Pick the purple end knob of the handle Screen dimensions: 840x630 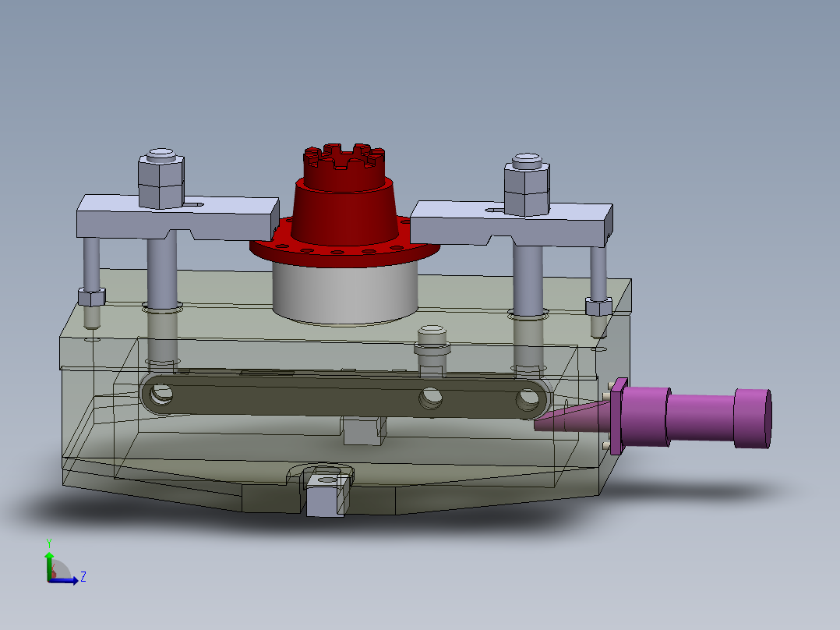pos(753,418)
